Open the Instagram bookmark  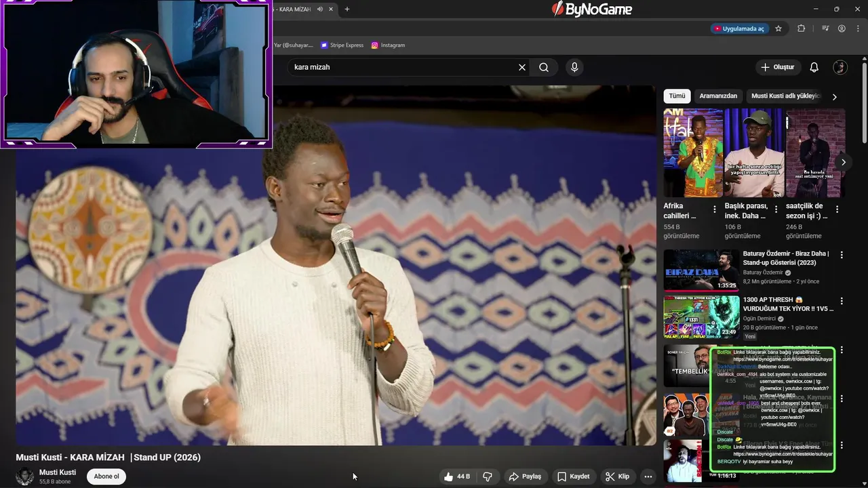click(x=388, y=45)
